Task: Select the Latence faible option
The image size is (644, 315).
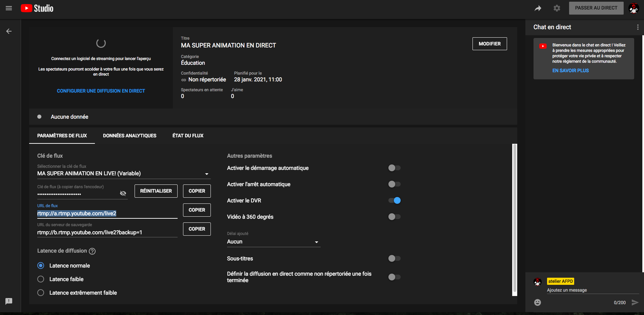Action: click(x=41, y=279)
